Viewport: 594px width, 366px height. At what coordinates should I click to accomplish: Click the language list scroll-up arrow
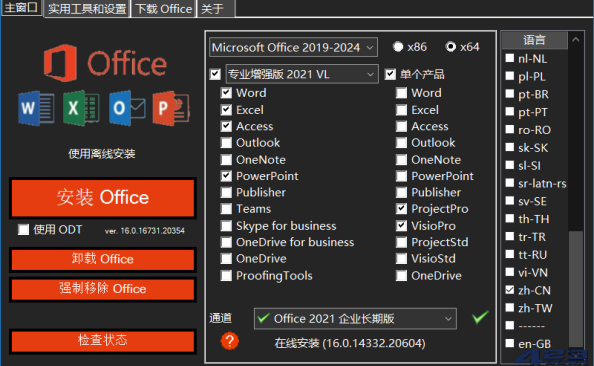coord(575,39)
